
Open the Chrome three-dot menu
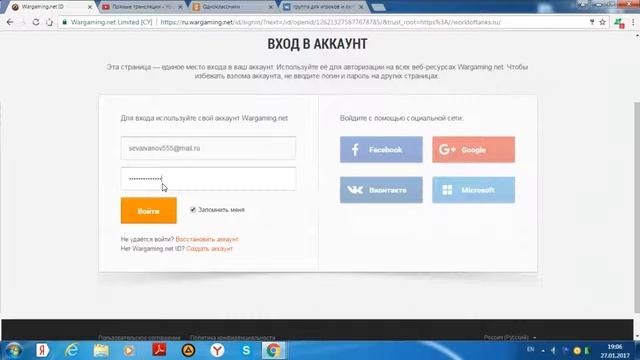633,22
